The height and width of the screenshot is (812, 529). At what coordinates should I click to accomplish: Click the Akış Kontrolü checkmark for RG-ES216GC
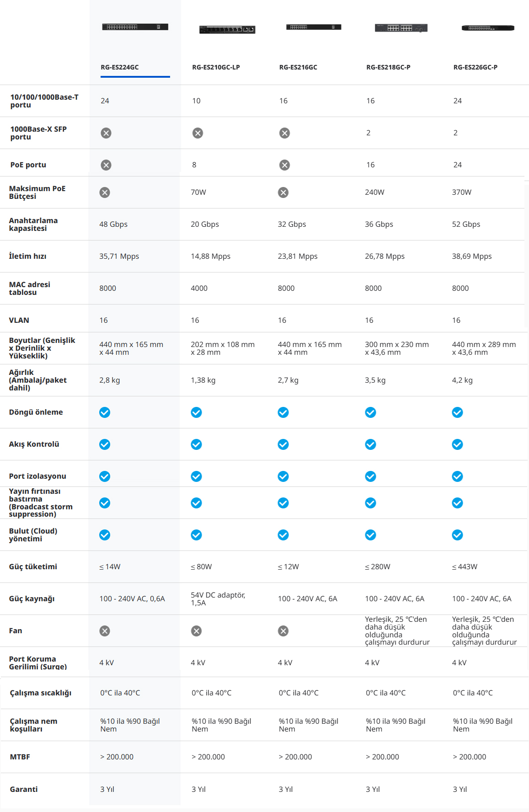click(283, 444)
